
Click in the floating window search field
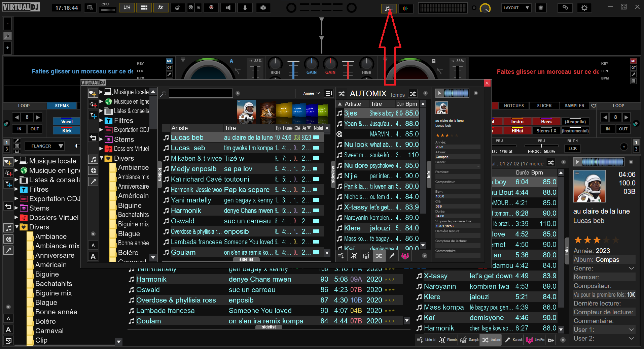tap(201, 93)
